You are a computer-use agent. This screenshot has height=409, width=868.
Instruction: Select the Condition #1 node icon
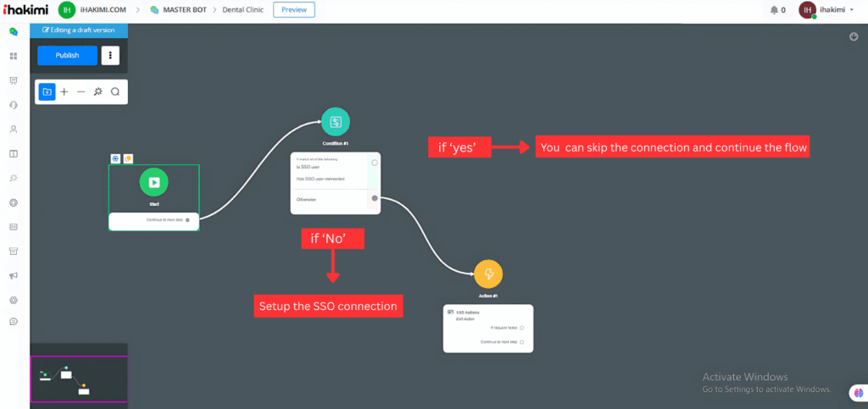click(336, 123)
